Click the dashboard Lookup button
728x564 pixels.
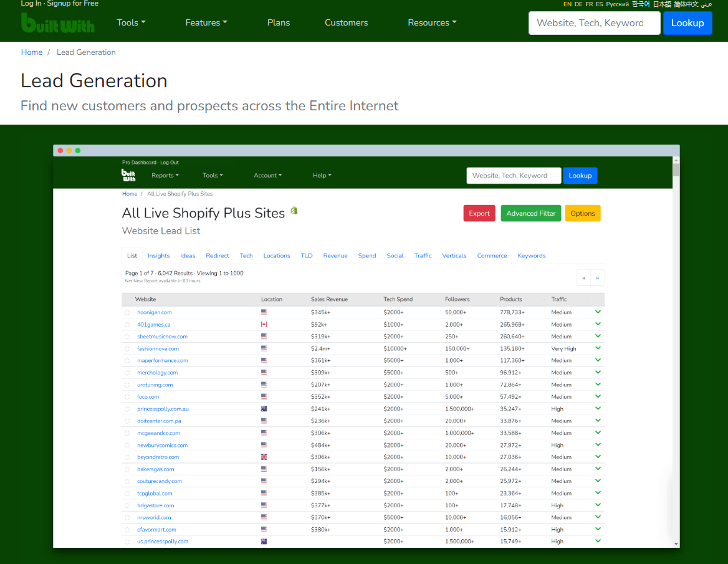point(580,176)
